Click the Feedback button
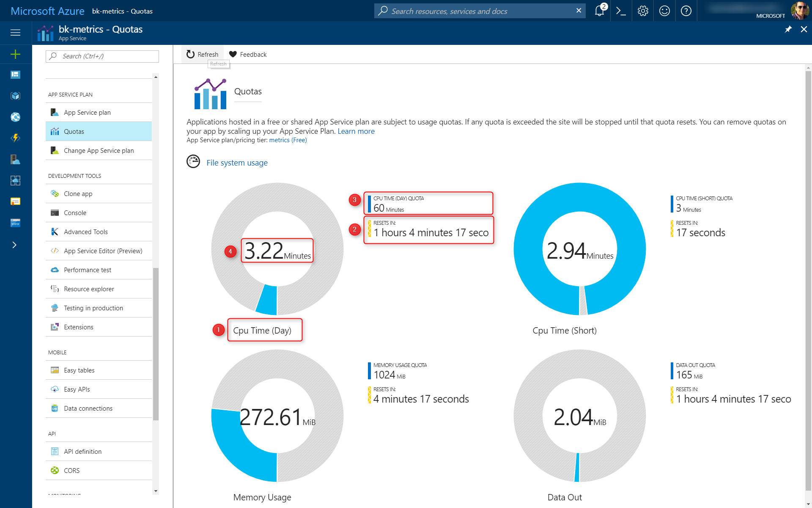 click(248, 54)
